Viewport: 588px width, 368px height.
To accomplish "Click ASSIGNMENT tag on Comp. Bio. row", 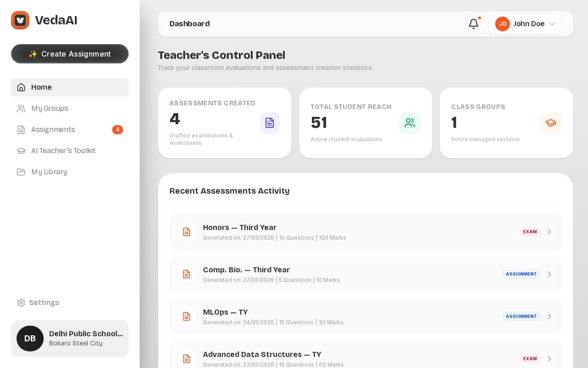I will [x=521, y=274].
